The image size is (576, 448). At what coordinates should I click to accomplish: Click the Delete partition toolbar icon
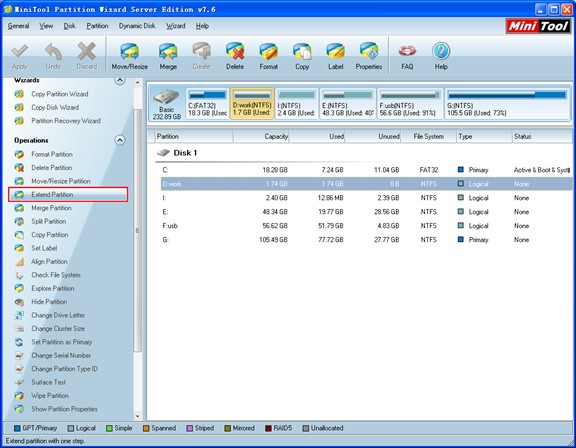click(235, 56)
